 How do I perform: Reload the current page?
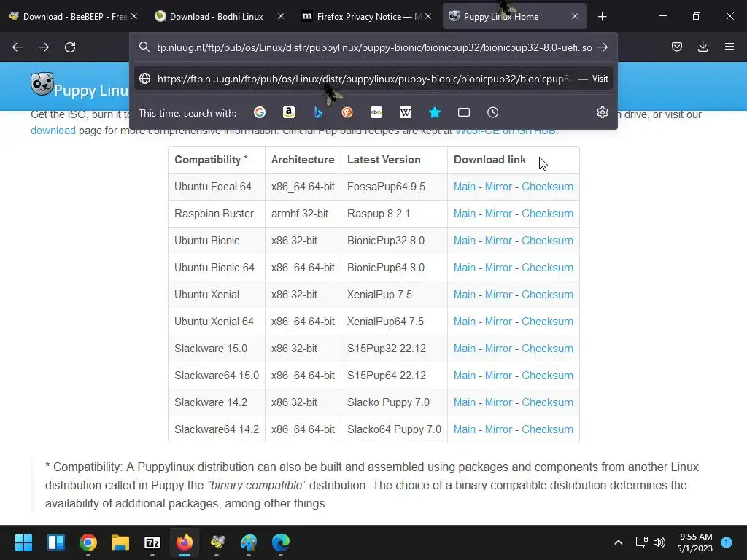pyautogui.click(x=70, y=47)
